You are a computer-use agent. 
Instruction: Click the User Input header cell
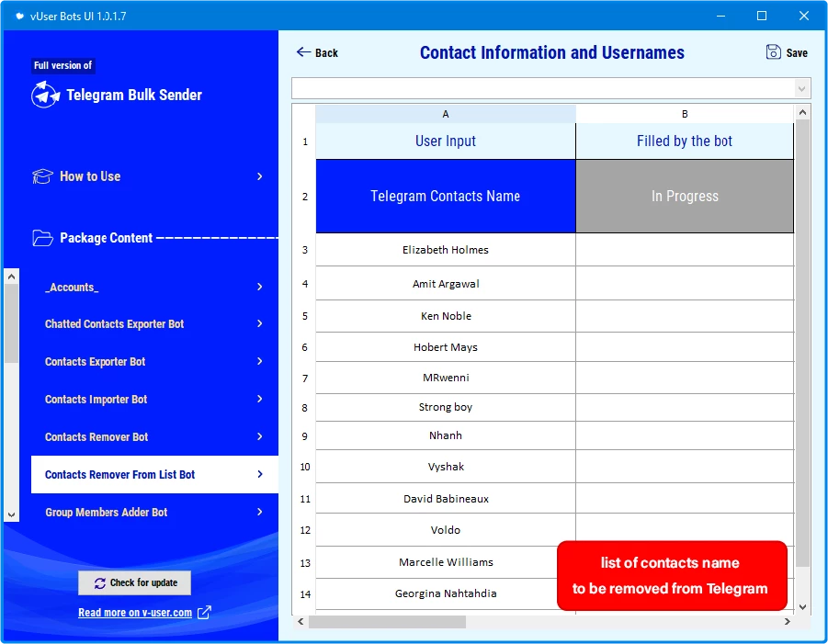tap(446, 141)
